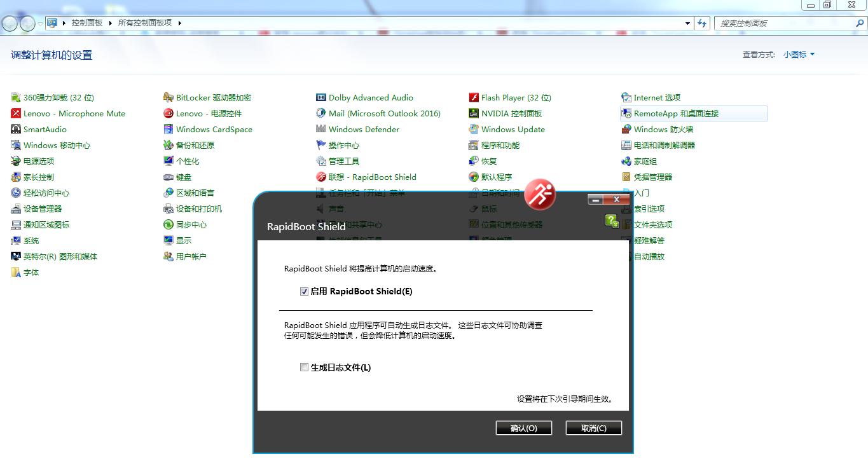Click the RapidBoot Shield help icon

coord(611,221)
